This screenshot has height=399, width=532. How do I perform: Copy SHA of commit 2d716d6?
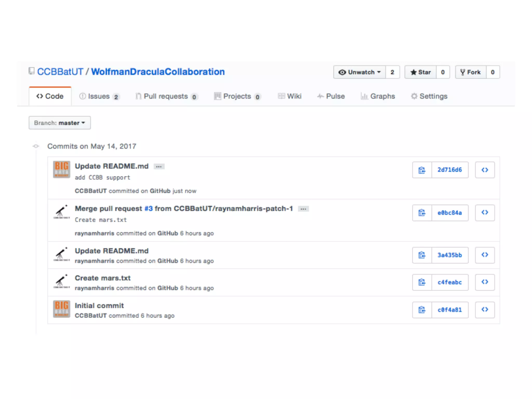(x=422, y=170)
